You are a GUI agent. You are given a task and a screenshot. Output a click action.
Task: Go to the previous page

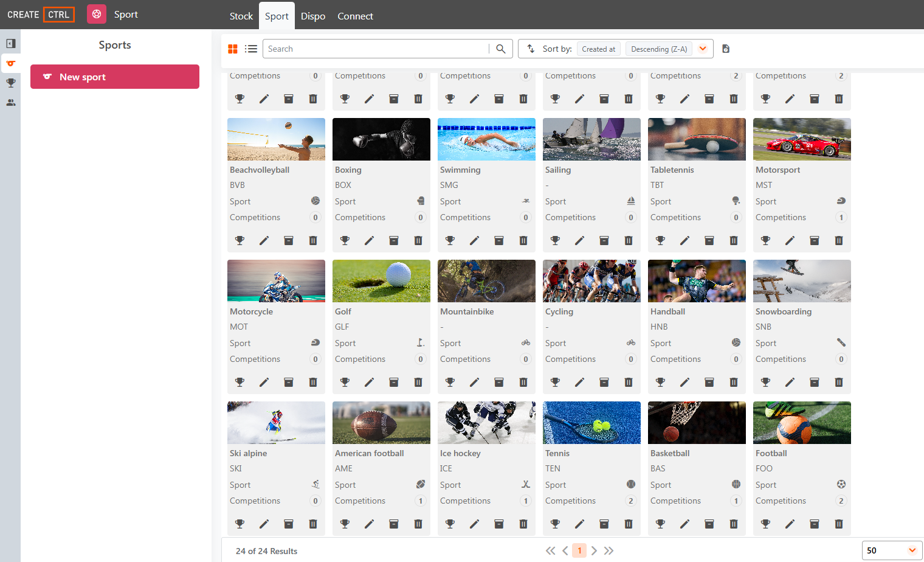[565, 550]
